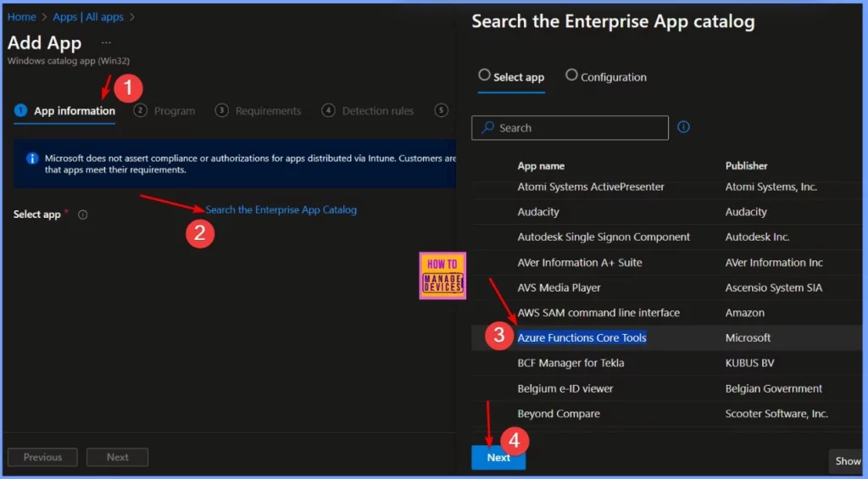Switch to the Requirements tab
The height and width of the screenshot is (479, 868).
(x=259, y=111)
